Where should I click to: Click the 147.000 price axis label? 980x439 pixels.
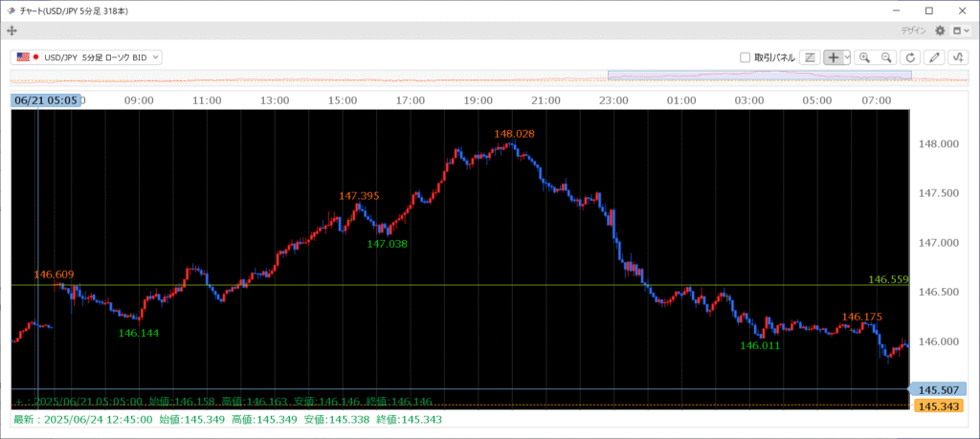coord(939,243)
